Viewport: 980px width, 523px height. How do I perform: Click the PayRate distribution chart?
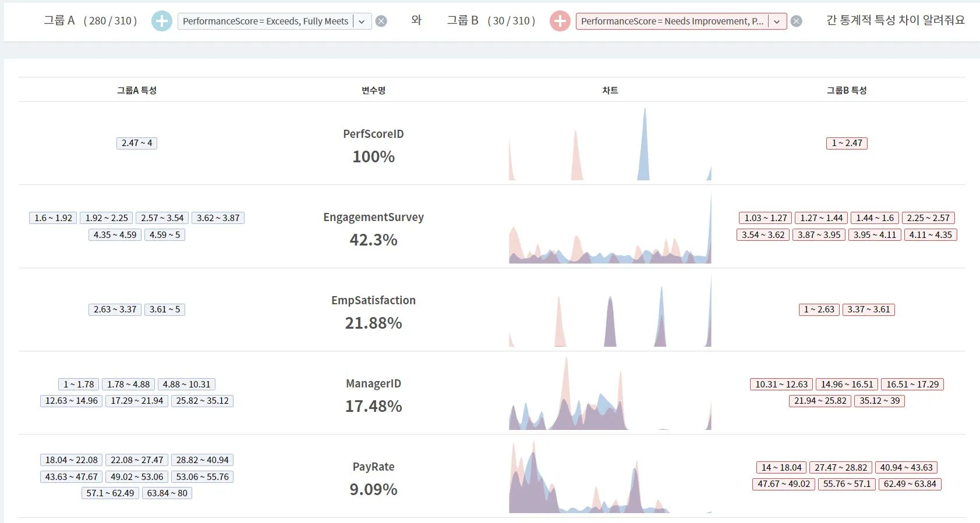pos(610,476)
